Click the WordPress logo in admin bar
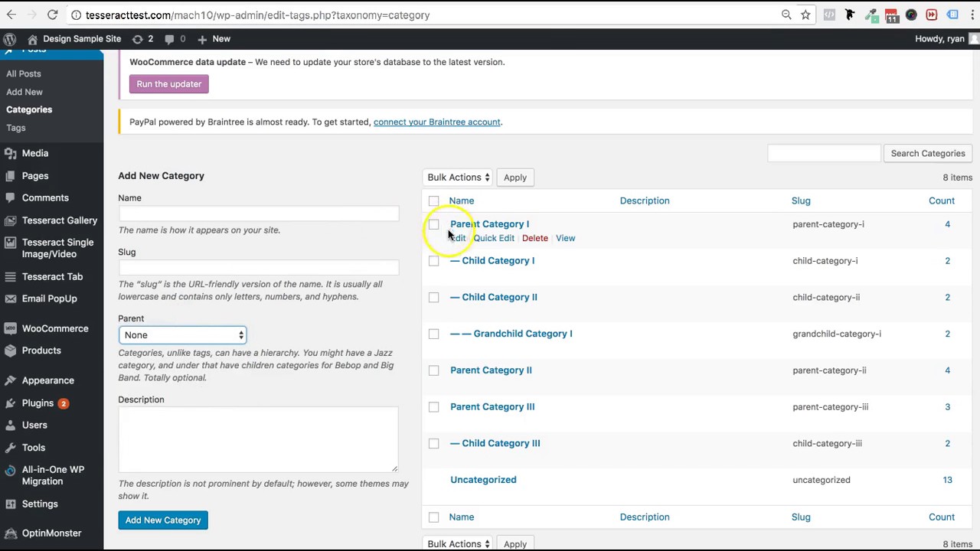 click(9, 39)
